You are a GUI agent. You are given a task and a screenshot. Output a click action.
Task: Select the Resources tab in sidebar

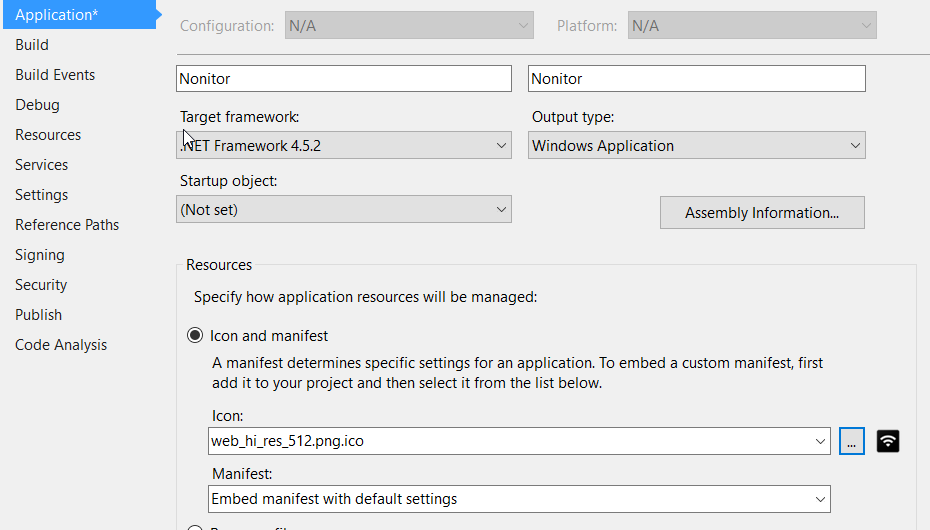48,135
